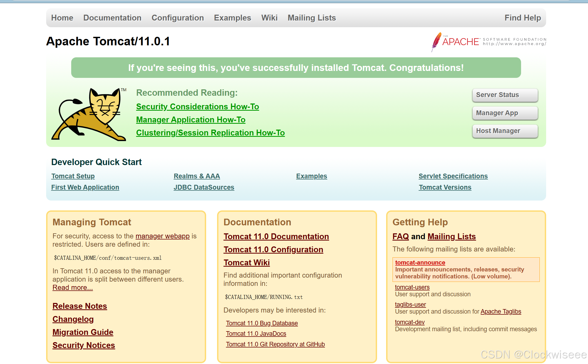Screen dimensions: 588x364
Task: Open Security Notices link
Action: (x=83, y=345)
